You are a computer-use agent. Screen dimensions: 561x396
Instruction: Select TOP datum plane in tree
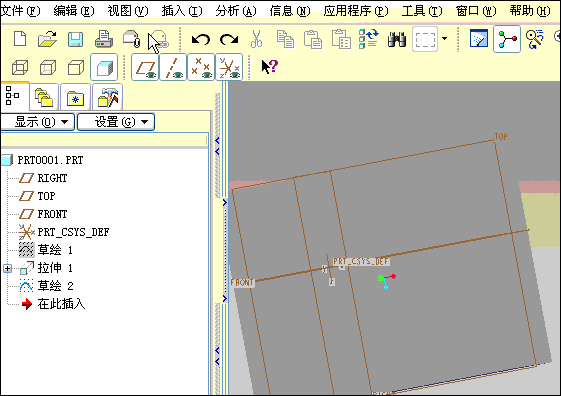[47, 196]
